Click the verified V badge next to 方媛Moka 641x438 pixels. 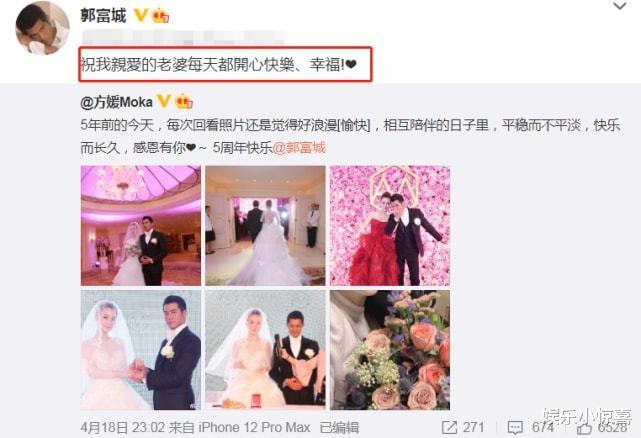164,101
